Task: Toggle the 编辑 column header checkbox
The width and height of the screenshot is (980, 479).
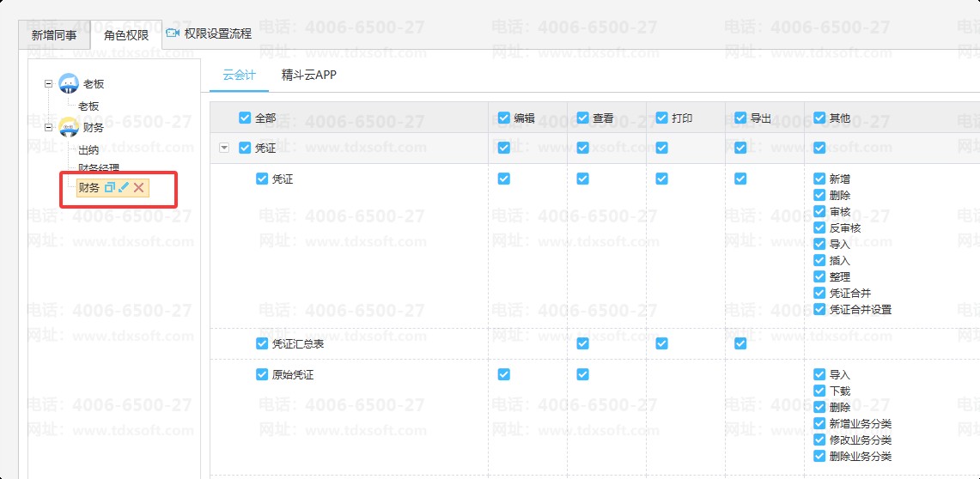Action: pyautogui.click(x=504, y=118)
